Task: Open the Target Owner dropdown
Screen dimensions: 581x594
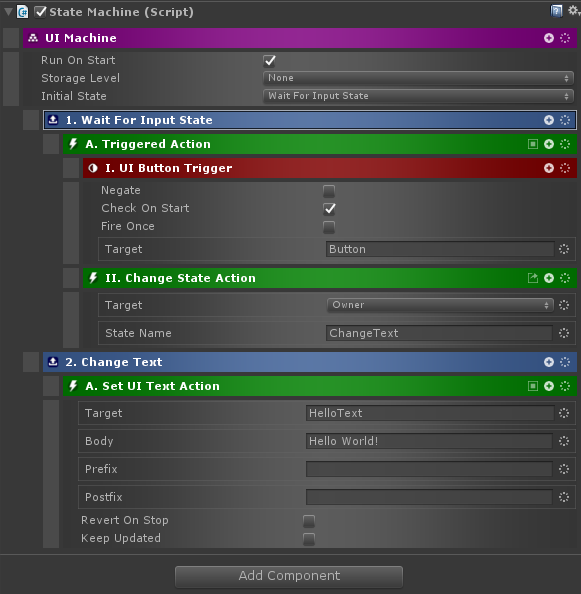Action: [440, 305]
